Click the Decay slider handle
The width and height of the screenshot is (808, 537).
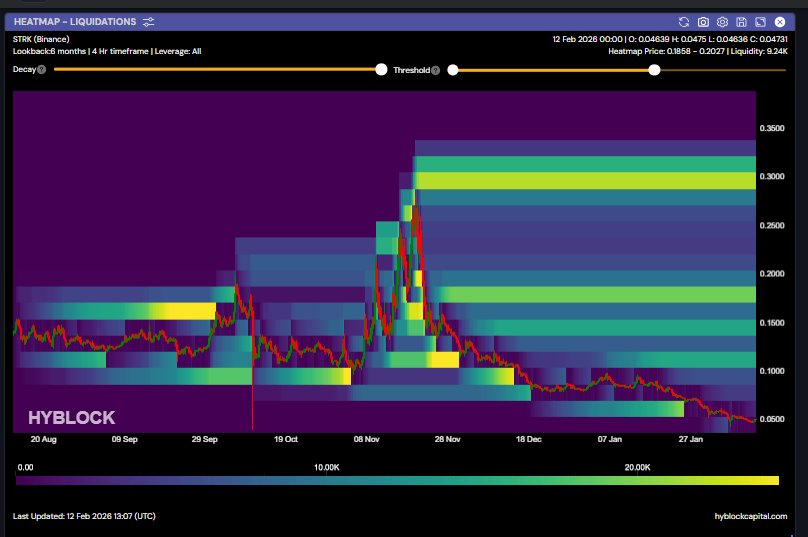(x=381, y=69)
